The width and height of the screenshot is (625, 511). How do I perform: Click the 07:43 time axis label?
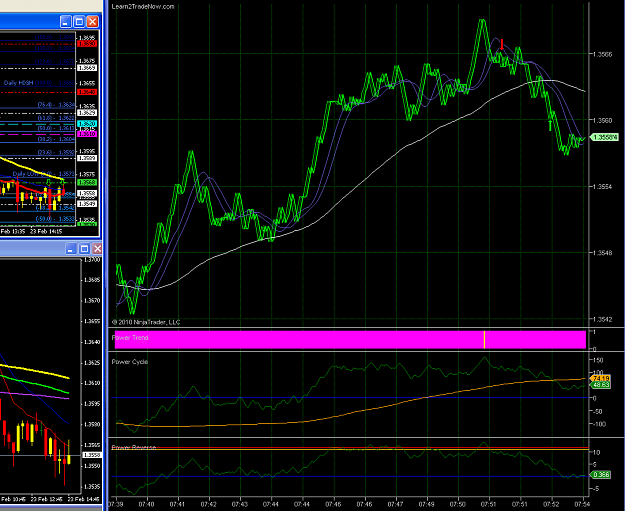[240, 504]
